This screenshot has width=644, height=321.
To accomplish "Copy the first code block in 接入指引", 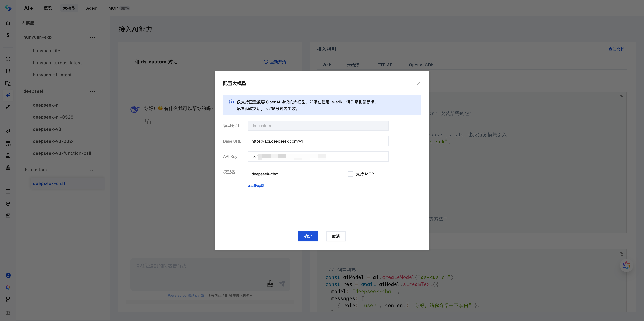I will (621, 97).
